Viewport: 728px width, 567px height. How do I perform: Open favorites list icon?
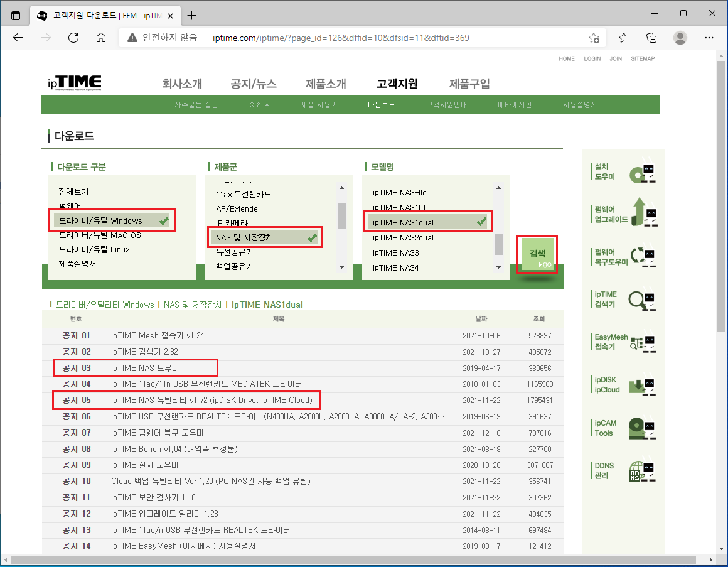(624, 38)
